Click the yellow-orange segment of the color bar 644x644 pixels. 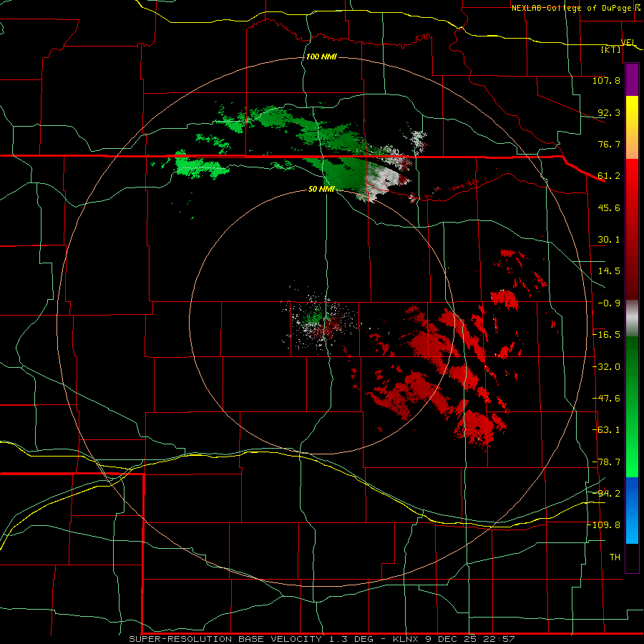click(x=632, y=128)
